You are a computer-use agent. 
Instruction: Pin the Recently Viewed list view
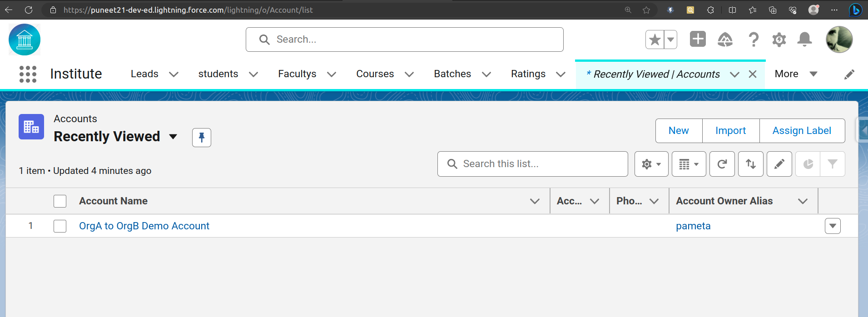[202, 137]
